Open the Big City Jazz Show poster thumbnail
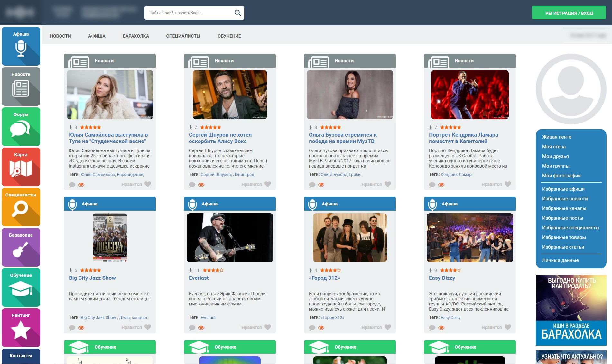This screenshot has width=612, height=364. 110,237
